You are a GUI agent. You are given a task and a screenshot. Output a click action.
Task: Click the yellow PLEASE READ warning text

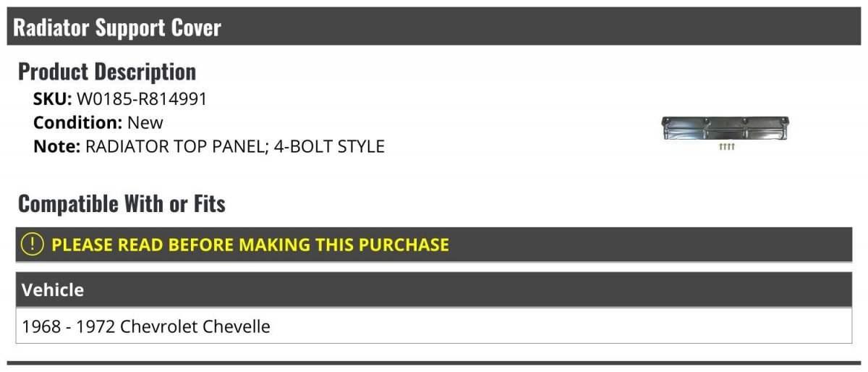point(250,245)
